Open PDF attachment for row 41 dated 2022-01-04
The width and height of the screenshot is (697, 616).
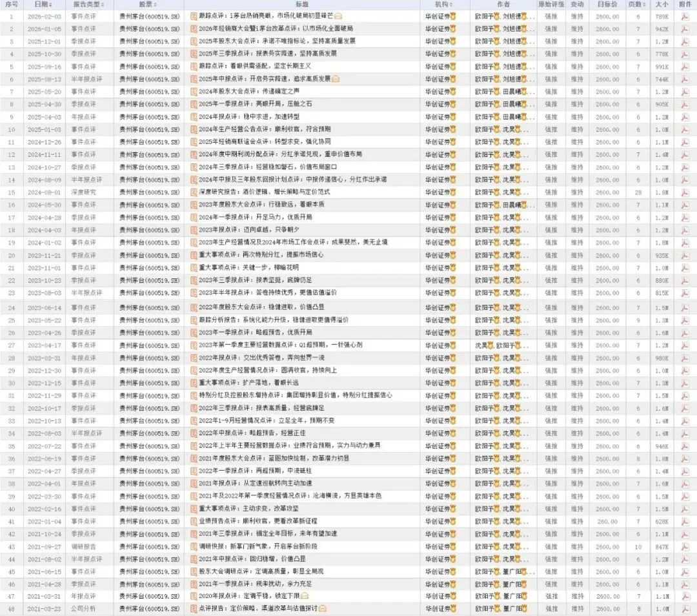point(685,521)
